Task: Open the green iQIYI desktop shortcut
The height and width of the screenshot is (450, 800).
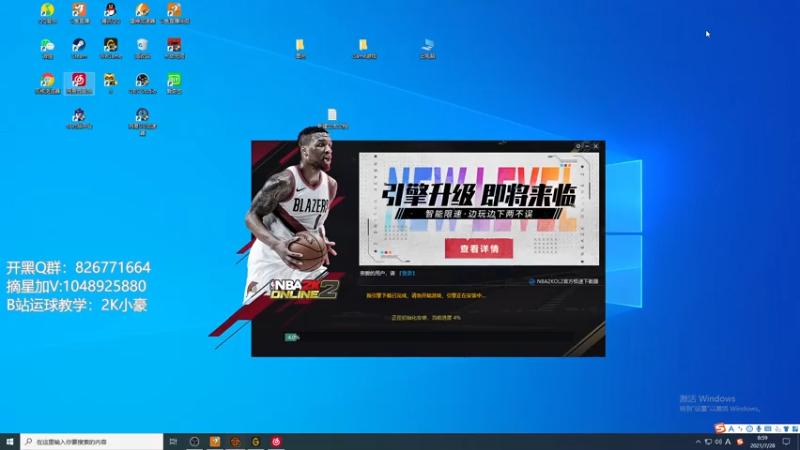Action: coord(174,83)
